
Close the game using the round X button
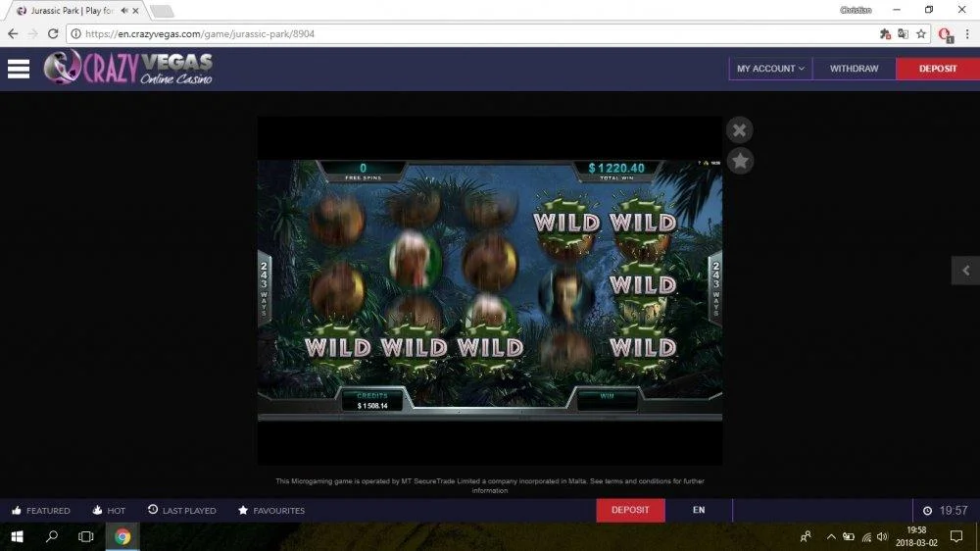point(739,130)
